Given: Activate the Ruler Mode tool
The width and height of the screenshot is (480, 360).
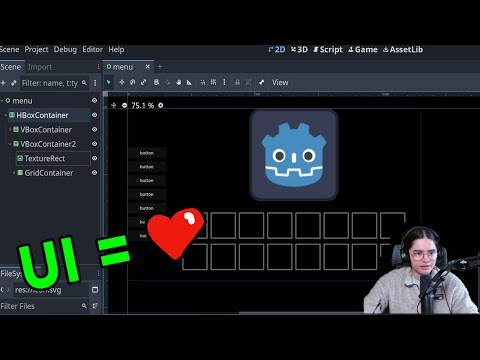Looking at the screenshot, I should click(x=189, y=82).
